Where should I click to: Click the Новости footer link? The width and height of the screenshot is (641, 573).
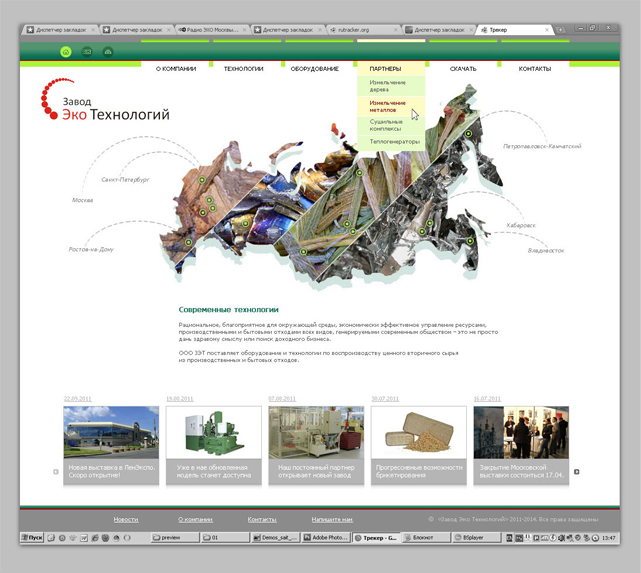[x=126, y=520]
